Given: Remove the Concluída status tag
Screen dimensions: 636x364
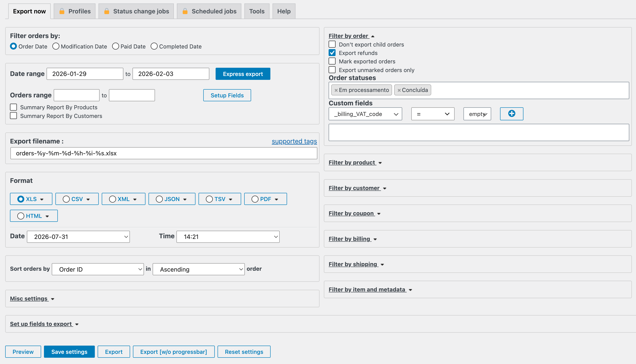Looking at the screenshot, I should point(399,90).
